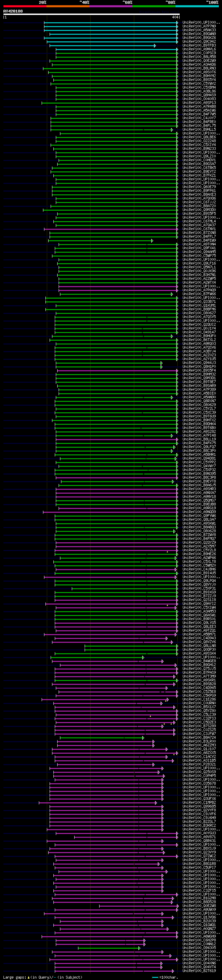Choose hit UniRef100_B8LRN3
222x980 pixels.
point(199,68)
